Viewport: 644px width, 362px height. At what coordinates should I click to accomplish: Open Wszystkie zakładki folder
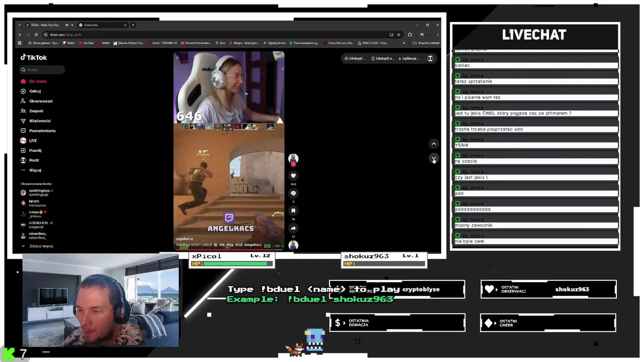[426, 43]
